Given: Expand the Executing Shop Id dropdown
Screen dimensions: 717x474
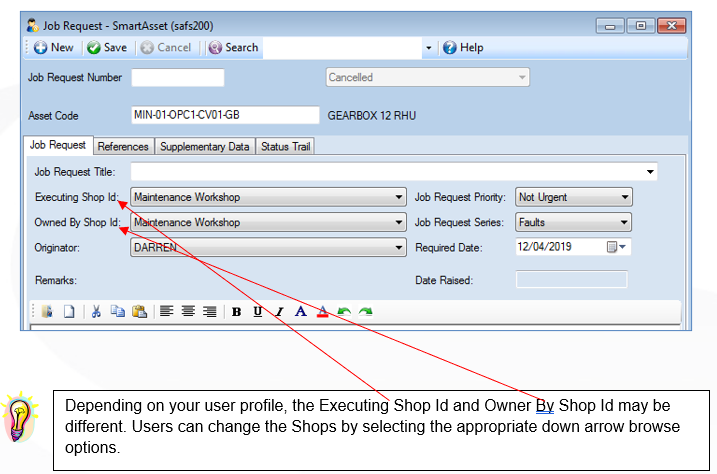Looking at the screenshot, I should (399, 197).
